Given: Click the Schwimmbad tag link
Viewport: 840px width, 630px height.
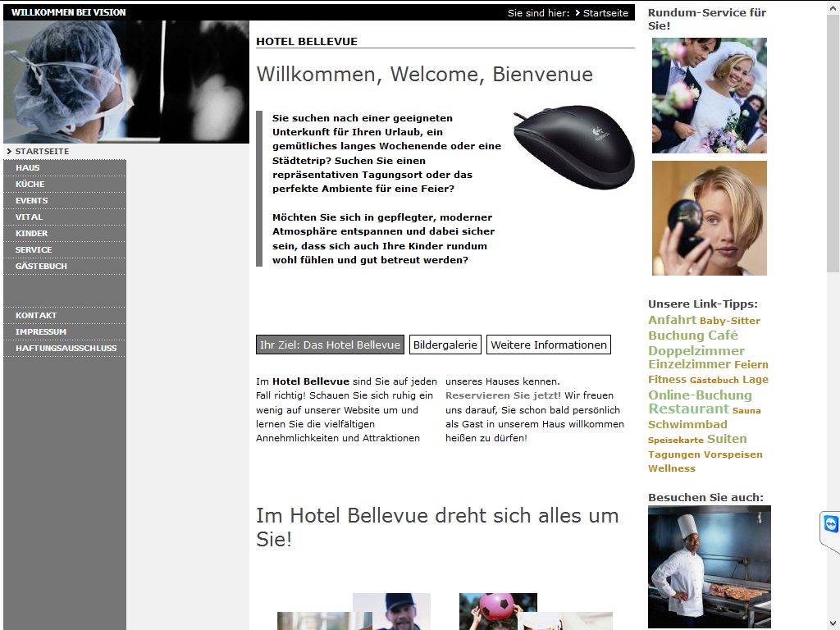Looking at the screenshot, I should point(687,424).
